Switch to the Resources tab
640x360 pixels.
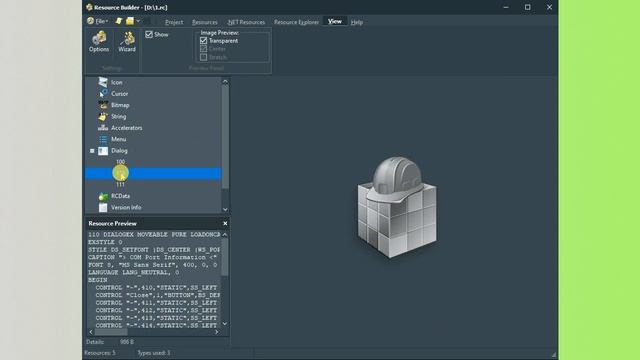(x=204, y=22)
